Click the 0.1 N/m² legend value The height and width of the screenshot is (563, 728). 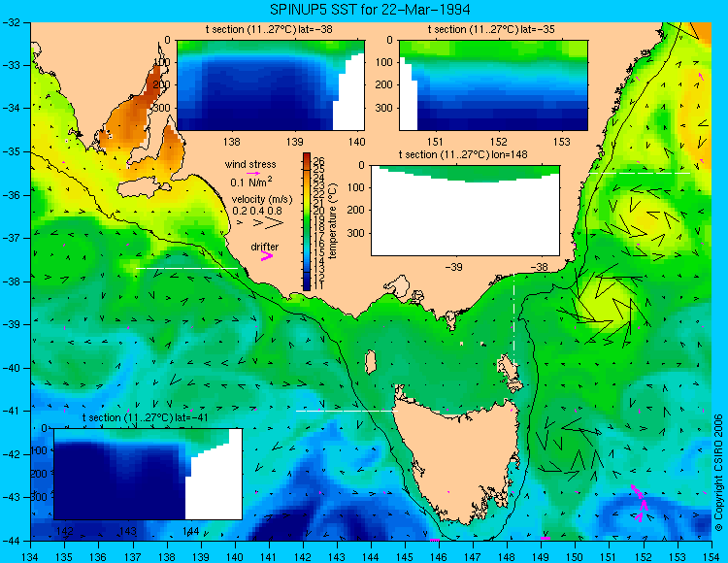(x=251, y=182)
